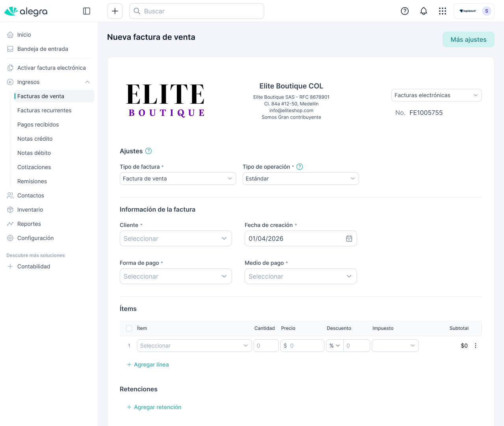
Task: Add the Contabilidad solution
Action: tap(49, 266)
